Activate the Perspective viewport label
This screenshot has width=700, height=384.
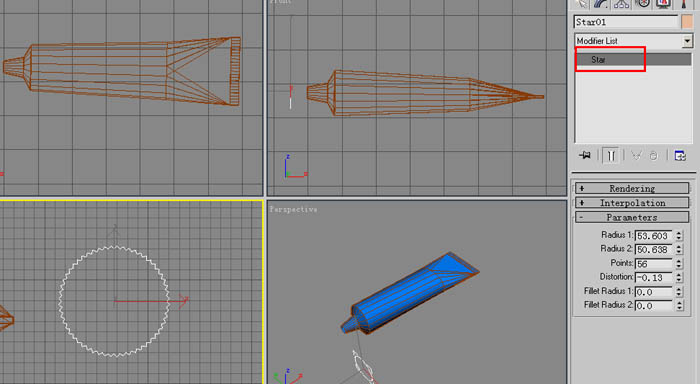(293, 209)
